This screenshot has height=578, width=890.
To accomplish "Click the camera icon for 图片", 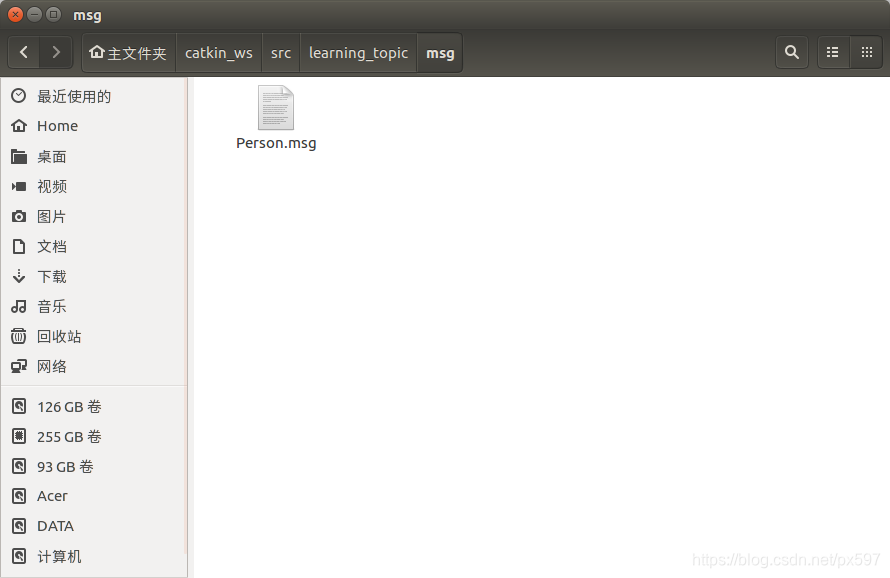I will pyautogui.click(x=19, y=216).
